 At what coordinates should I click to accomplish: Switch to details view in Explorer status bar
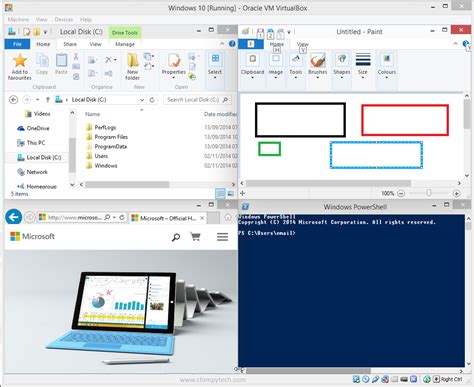[x=220, y=193]
